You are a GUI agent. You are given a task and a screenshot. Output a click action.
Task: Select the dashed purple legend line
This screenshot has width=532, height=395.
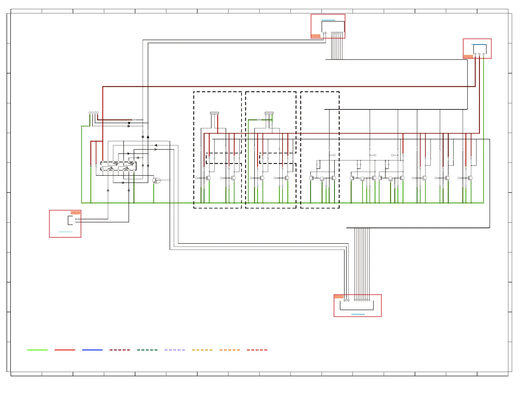tap(175, 350)
